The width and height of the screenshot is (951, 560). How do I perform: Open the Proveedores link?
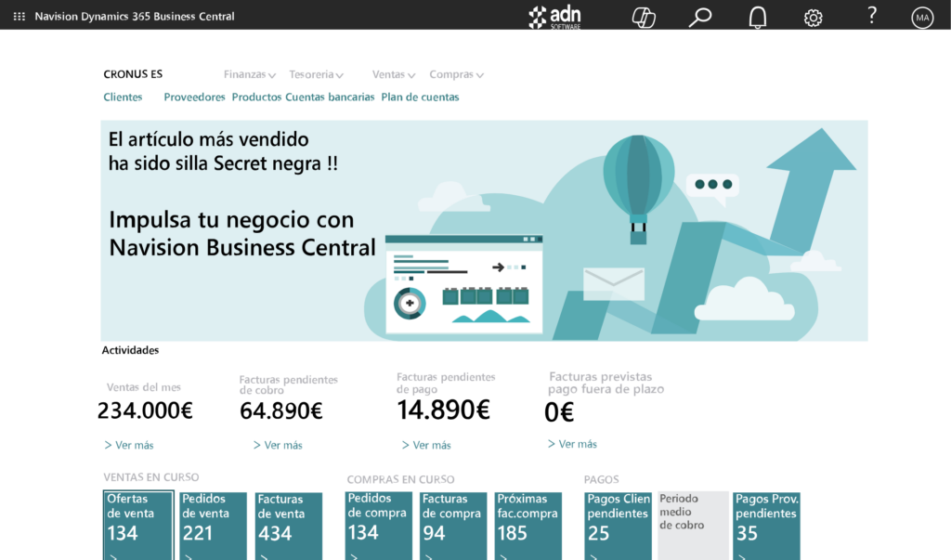(194, 98)
